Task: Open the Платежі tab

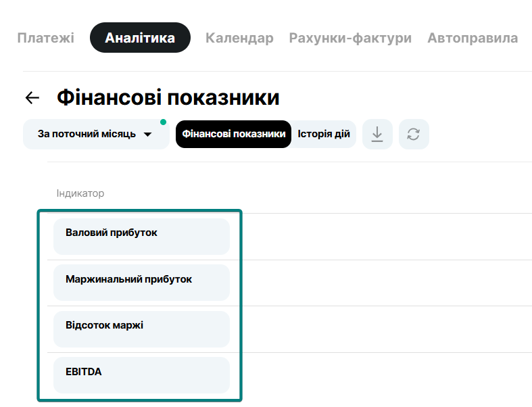Action: click(45, 38)
